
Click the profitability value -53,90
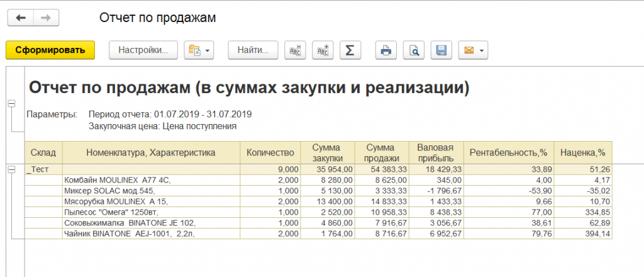[x=508, y=191]
